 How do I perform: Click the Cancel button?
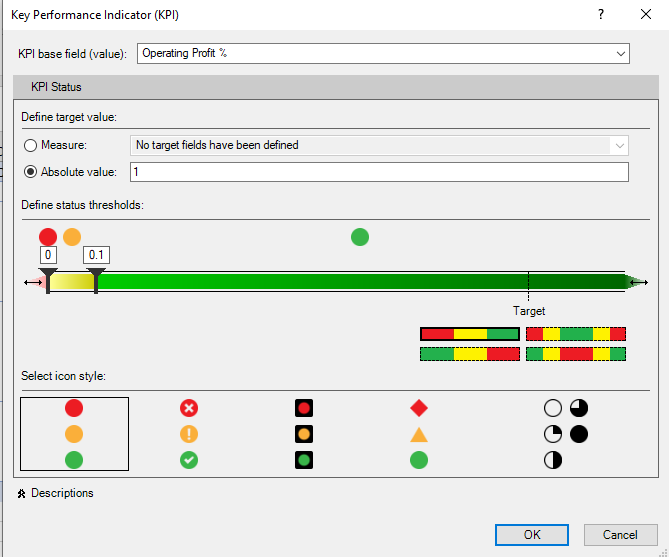pos(620,535)
